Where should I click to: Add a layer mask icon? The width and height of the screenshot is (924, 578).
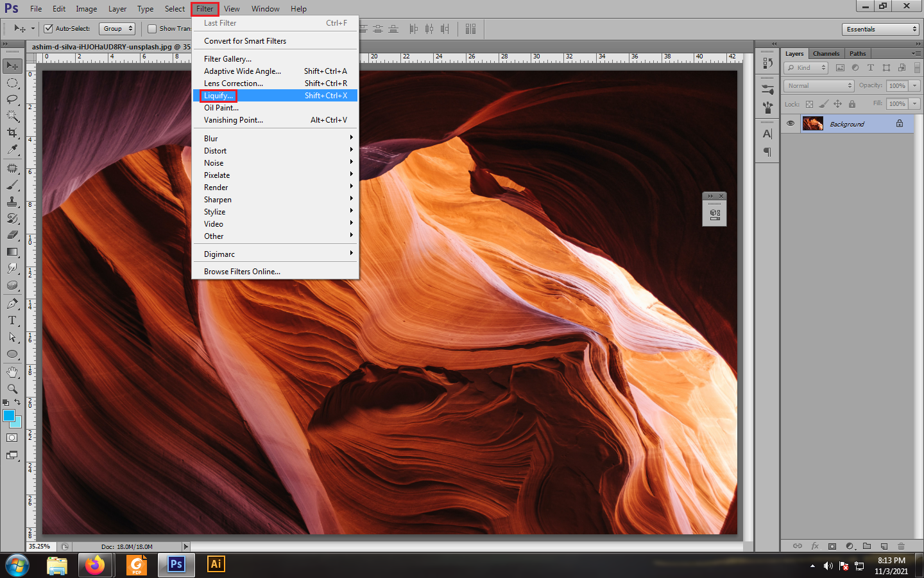coord(832,546)
